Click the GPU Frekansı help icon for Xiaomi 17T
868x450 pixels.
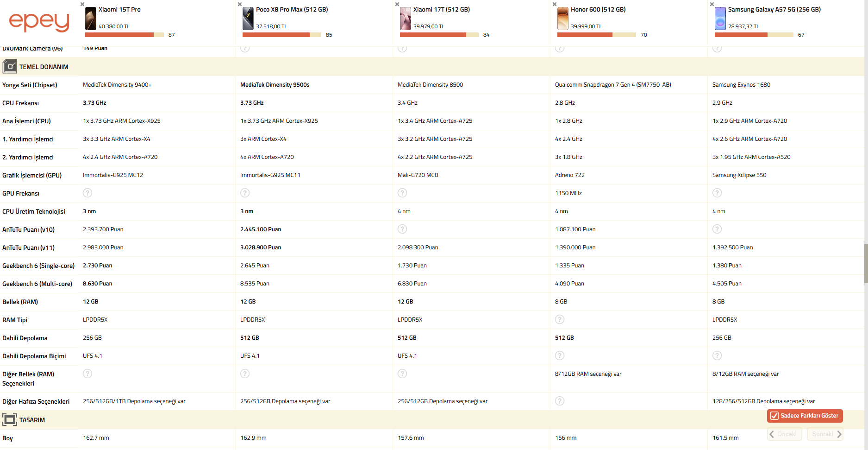coord(402,193)
